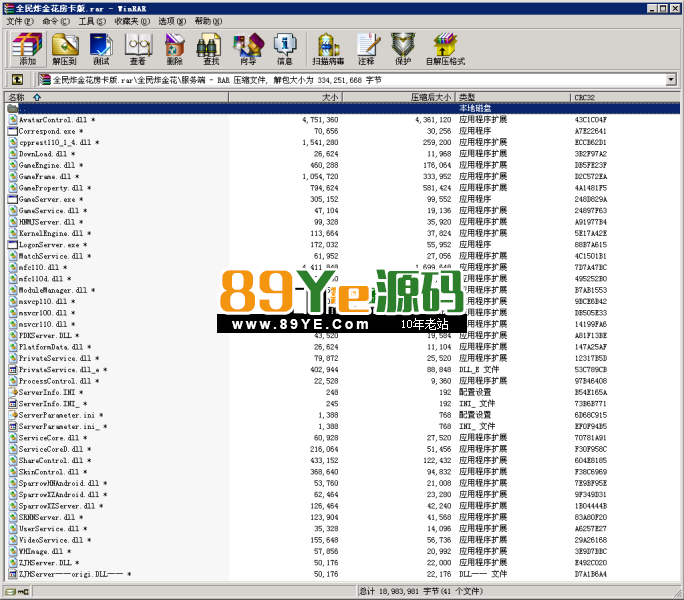This screenshot has width=684, height=600.
Task: Select WHImage.dll file entry
Action: point(342,551)
